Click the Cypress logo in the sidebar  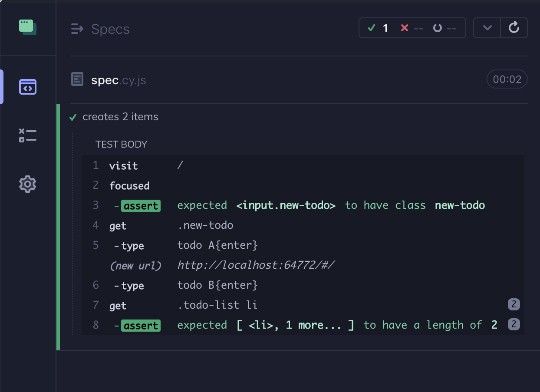(27, 26)
